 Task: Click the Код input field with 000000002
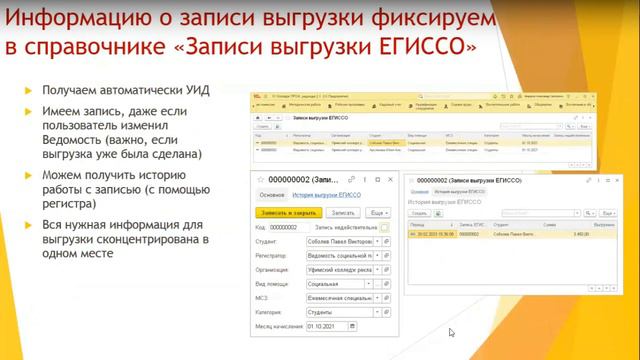pos(289,227)
